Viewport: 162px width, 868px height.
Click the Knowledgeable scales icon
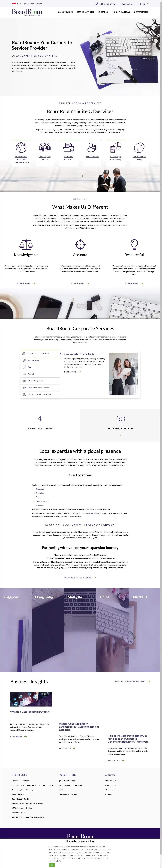click(x=26, y=244)
